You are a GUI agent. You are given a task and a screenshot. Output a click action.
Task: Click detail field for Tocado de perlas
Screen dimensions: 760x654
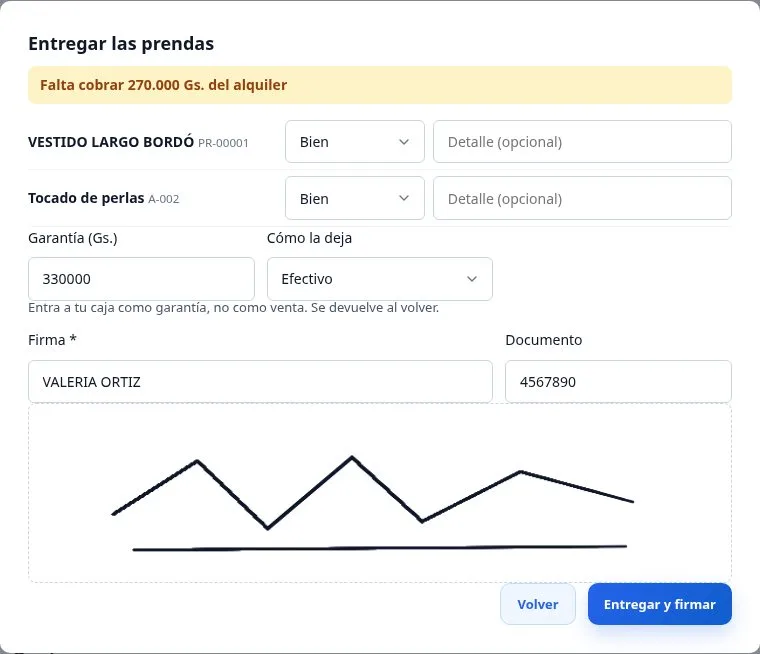tap(582, 198)
